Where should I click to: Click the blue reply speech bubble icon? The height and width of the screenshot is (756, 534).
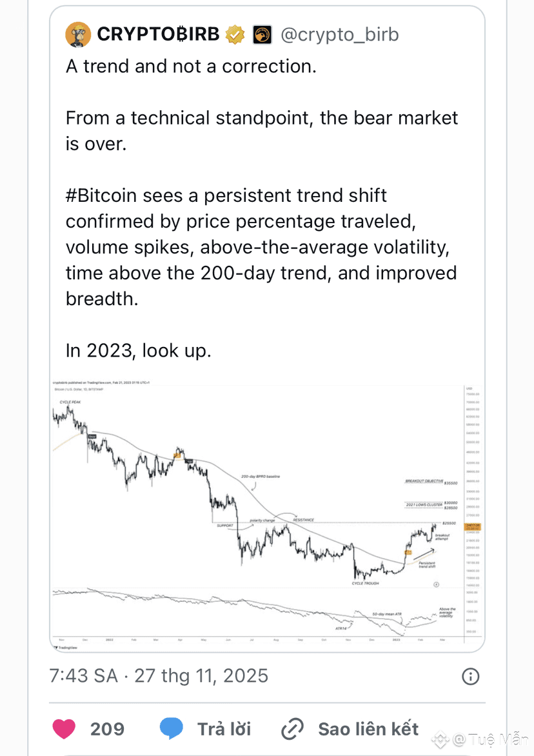(x=171, y=728)
